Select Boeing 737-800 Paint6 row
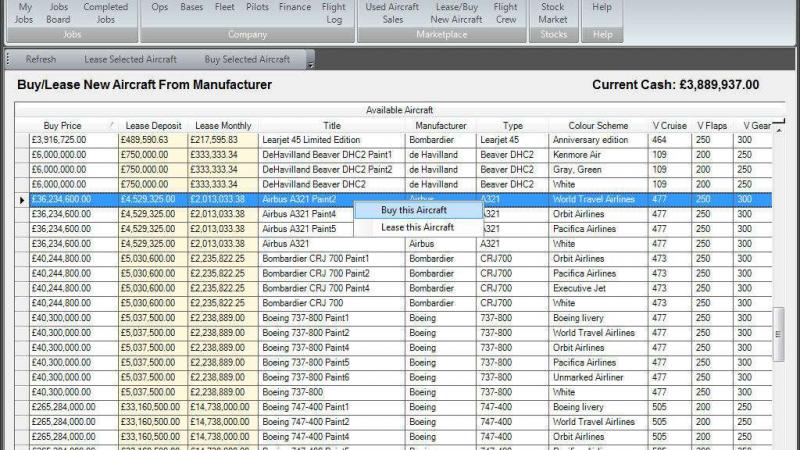 (x=393, y=378)
